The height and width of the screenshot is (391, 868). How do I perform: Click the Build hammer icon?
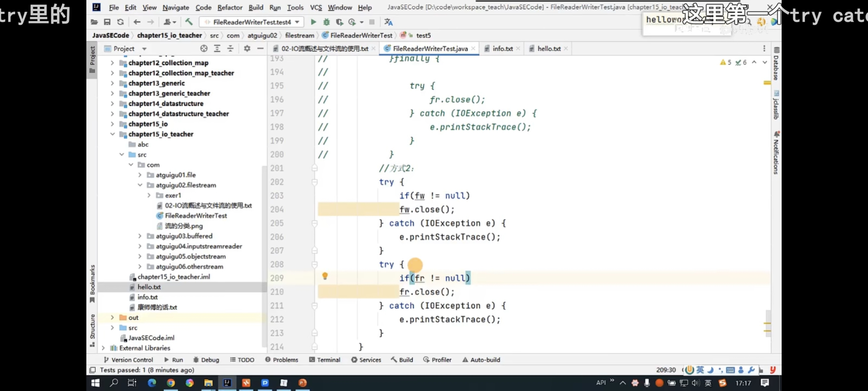189,22
